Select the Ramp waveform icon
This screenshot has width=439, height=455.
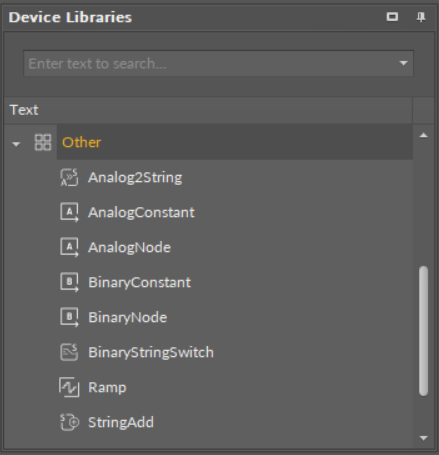tap(69, 387)
